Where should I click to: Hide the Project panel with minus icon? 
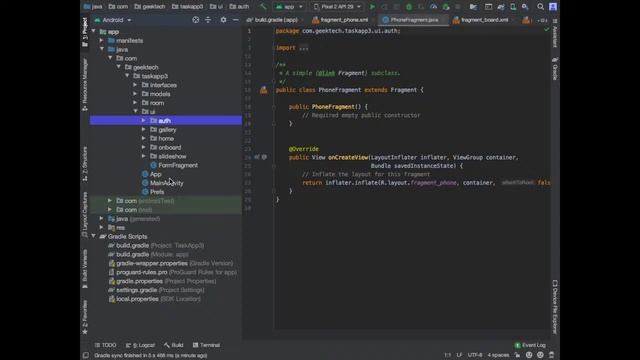pos(236,20)
